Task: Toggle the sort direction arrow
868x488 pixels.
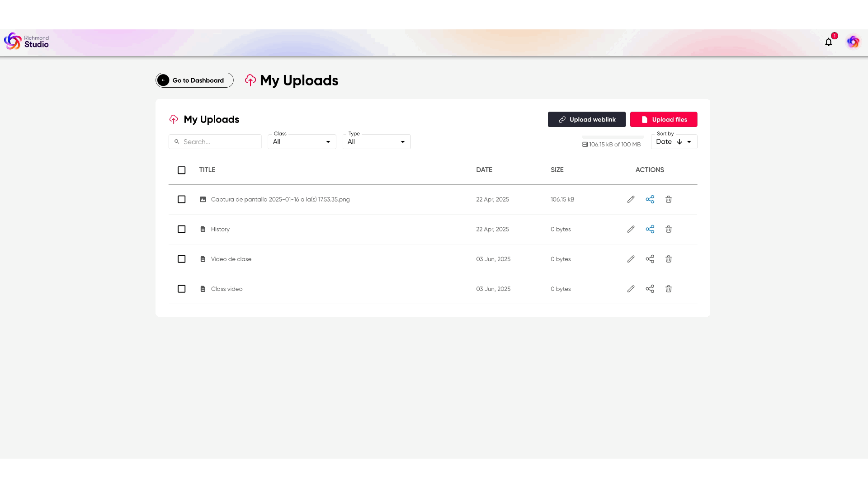Action: point(679,142)
